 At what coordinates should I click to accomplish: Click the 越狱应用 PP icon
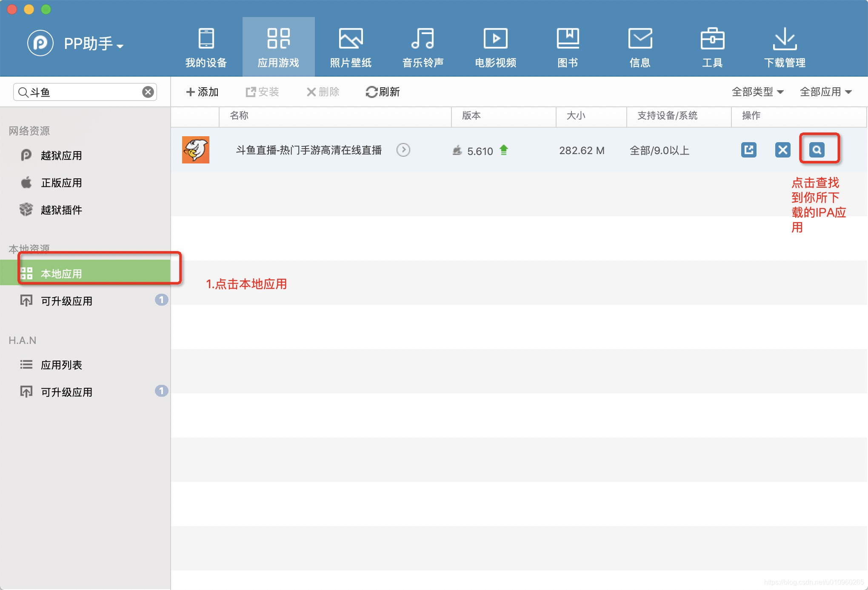point(26,155)
